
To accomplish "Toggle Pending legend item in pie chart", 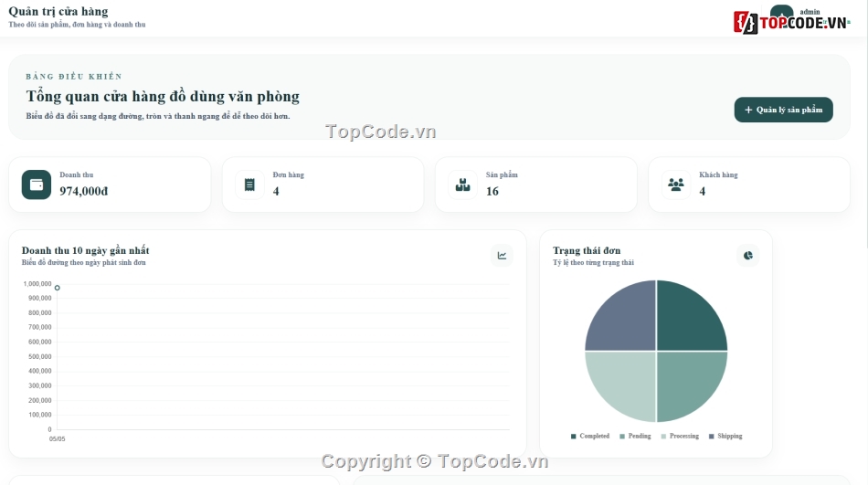I will click(x=636, y=437).
